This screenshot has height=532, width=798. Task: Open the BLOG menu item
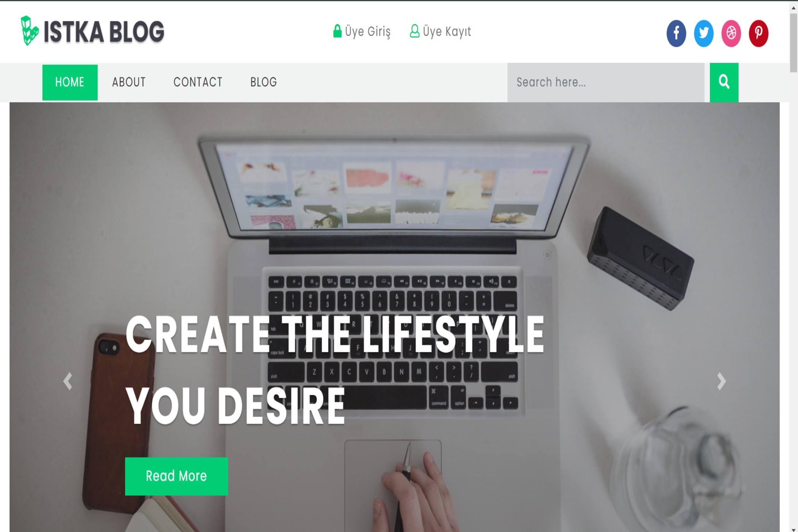[264, 82]
